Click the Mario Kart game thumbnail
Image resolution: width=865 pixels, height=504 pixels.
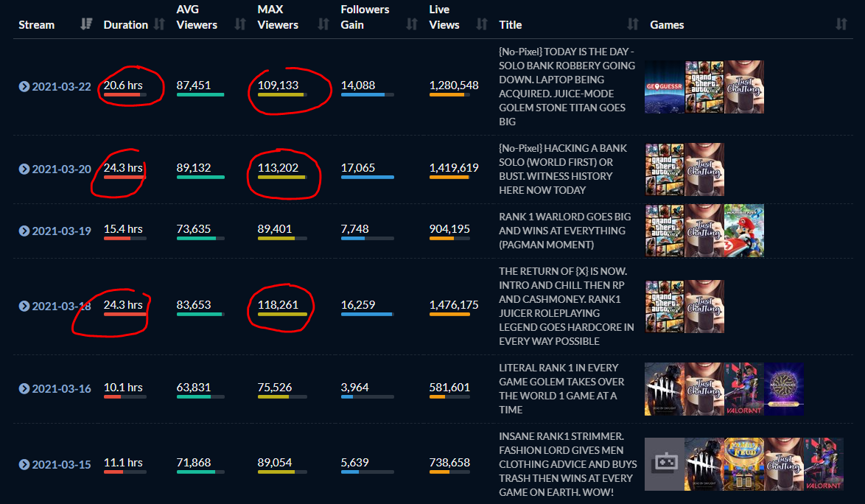click(743, 231)
